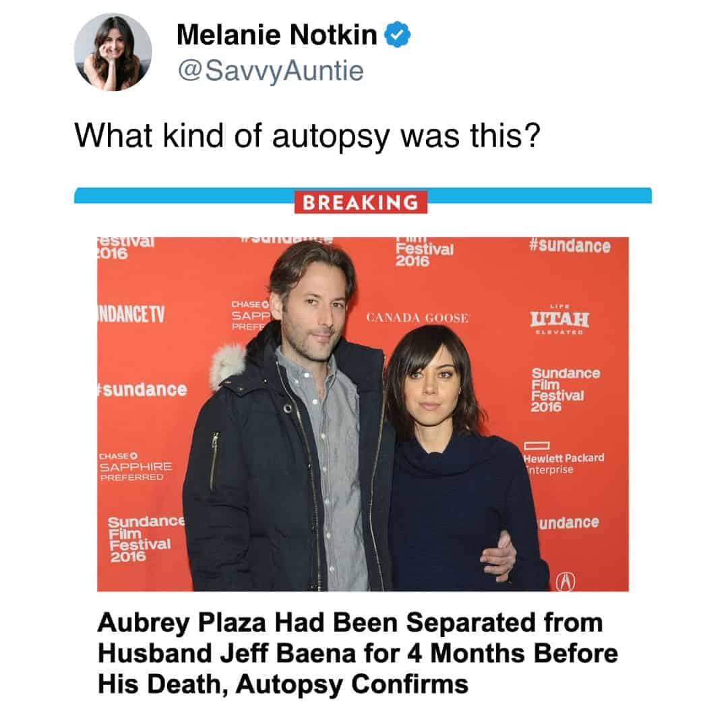Select the tweet text about the autopsy
Image resolution: width=728 pixels, height=728 pixels.
307,135
